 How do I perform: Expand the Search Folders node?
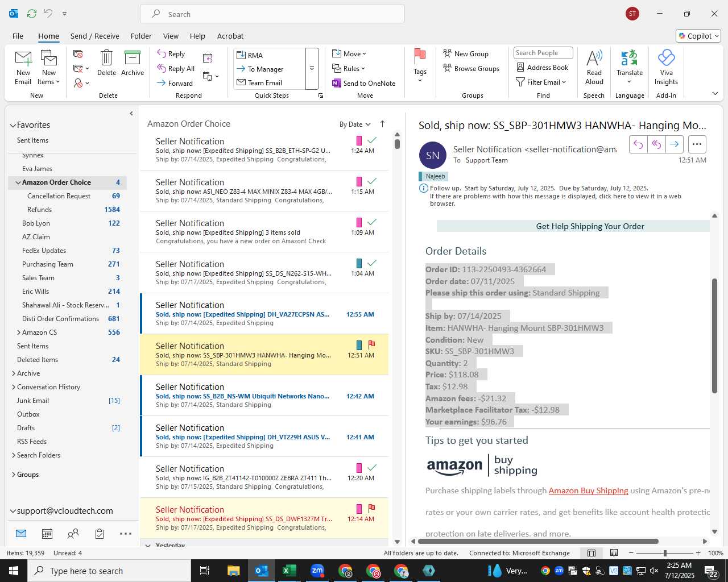point(14,455)
